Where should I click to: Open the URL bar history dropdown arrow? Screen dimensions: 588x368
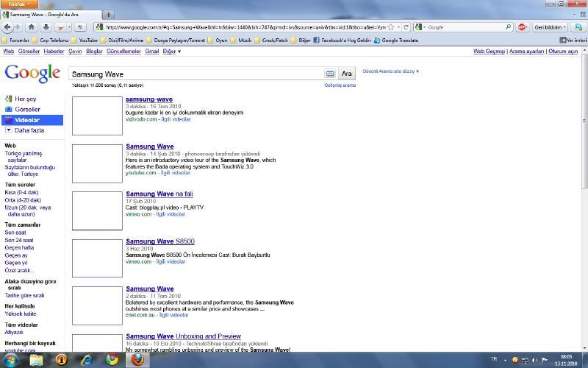coord(398,27)
